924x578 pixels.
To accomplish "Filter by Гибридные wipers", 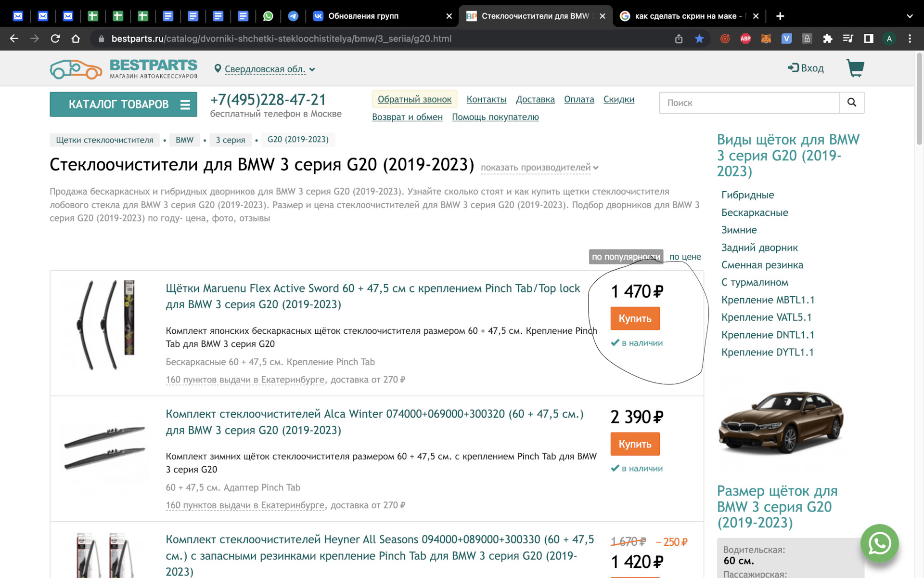I will (747, 195).
